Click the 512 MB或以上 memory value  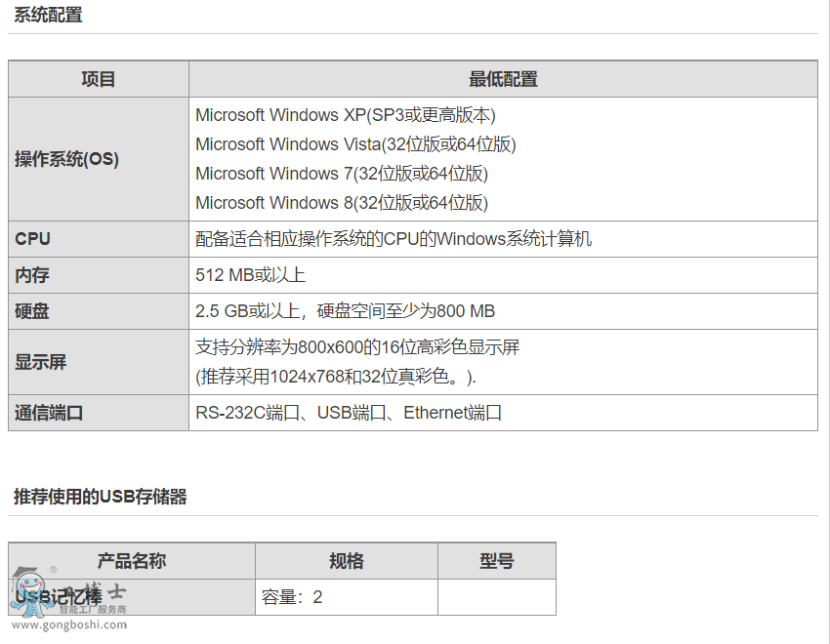(251, 275)
